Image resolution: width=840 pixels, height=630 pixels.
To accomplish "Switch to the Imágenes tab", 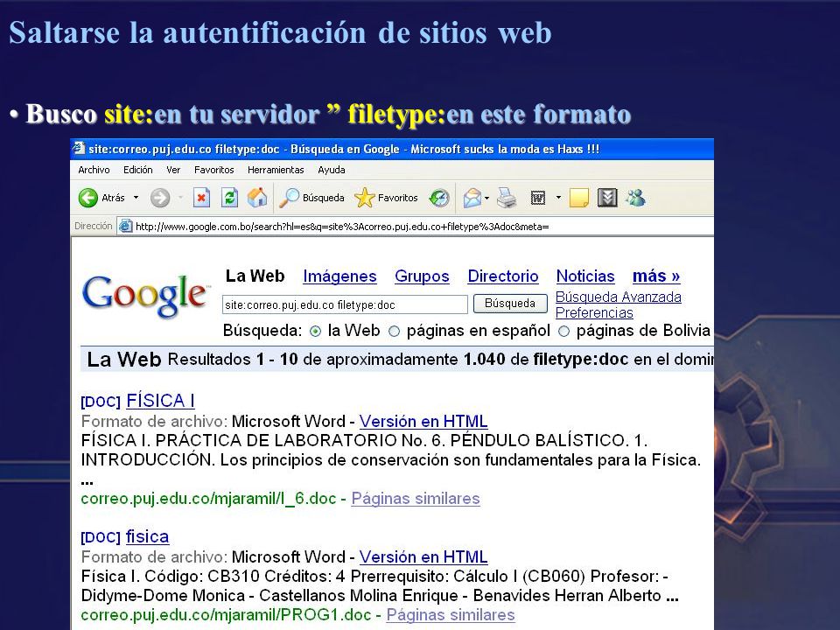I will tap(339, 276).
